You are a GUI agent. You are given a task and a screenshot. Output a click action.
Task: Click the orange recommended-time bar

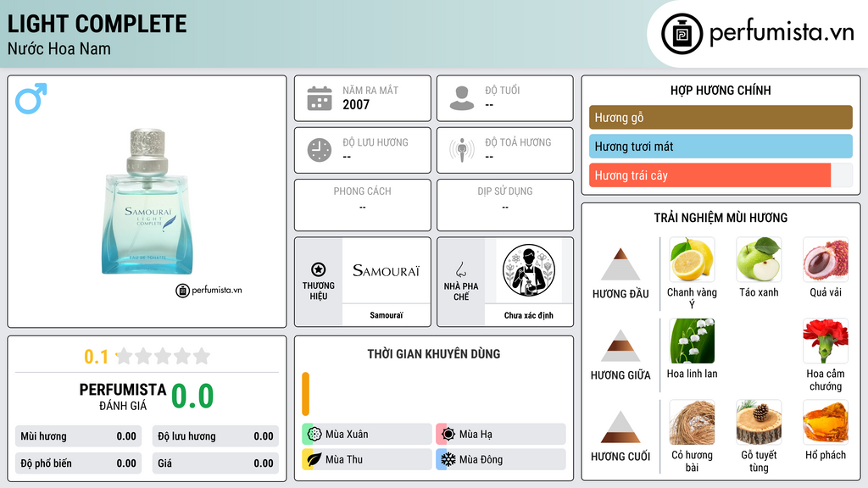pyautogui.click(x=305, y=394)
